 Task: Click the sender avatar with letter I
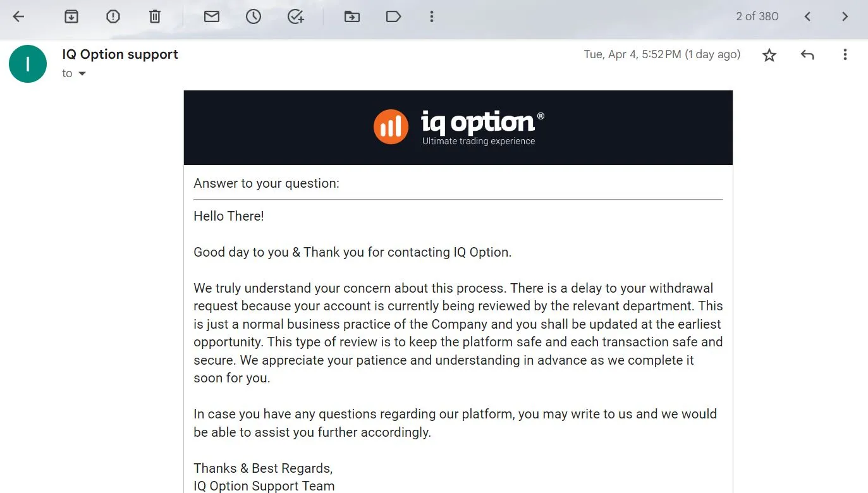coord(28,64)
